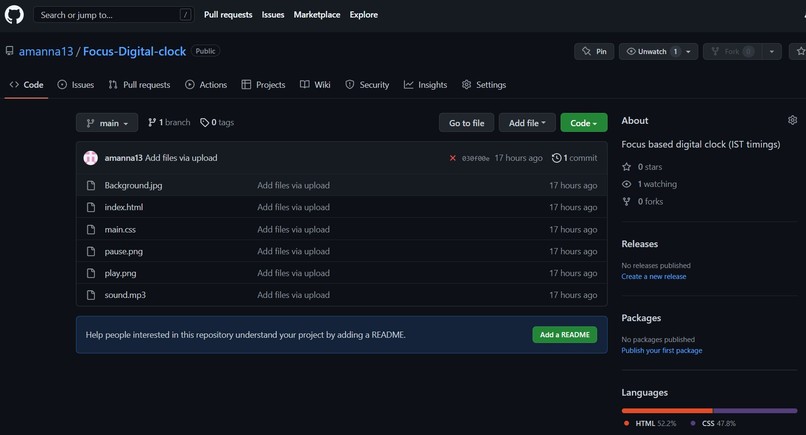Image resolution: width=806 pixels, height=435 pixels.
Task: Click the file icon beside play.png
Action: point(91,273)
